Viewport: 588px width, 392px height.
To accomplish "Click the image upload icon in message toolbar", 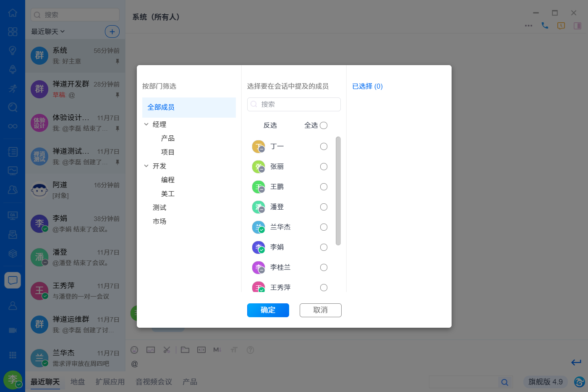I will coord(151,350).
